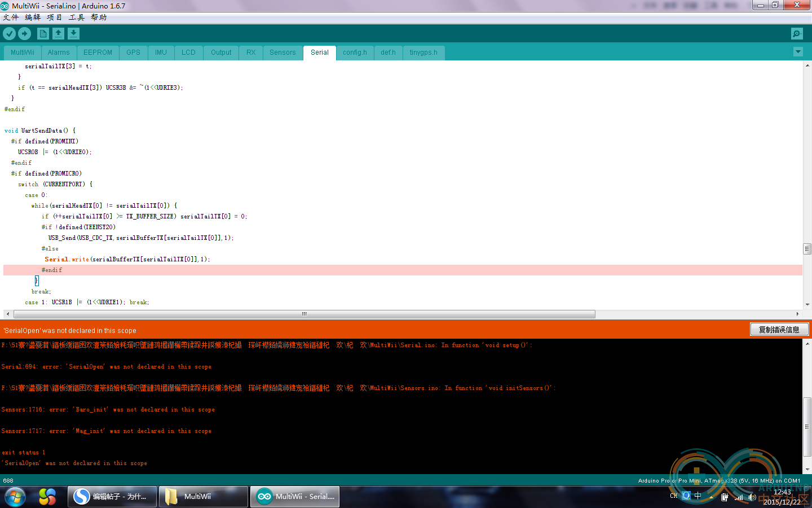This screenshot has width=812, height=508.
Task: Click editor vertical scrollbar down arrow
Action: click(807, 304)
